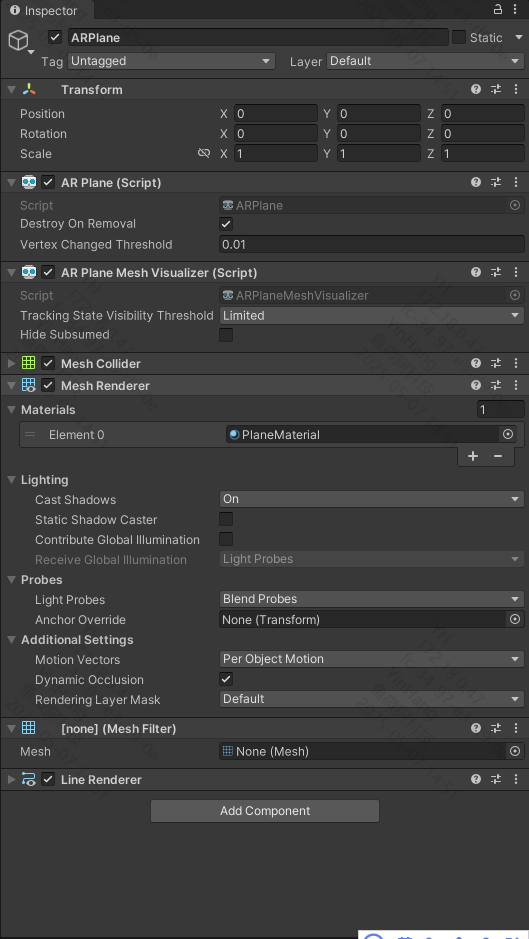Open the Transform help reference icon

pyautogui.click(x=476, y=89)
